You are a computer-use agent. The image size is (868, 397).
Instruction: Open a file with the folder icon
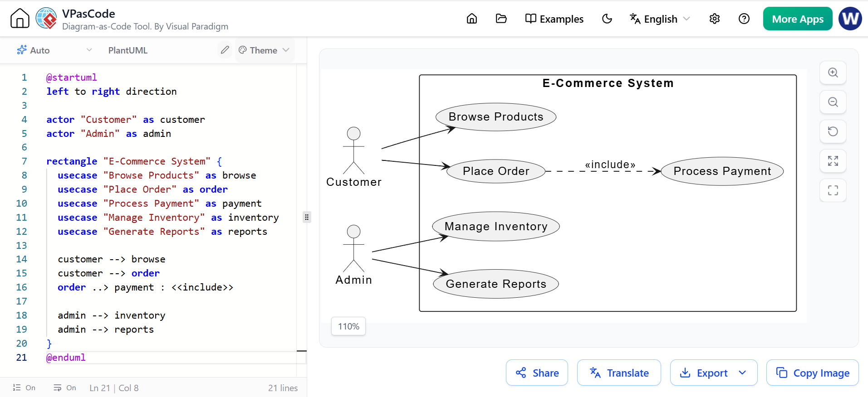click(501, 19)
